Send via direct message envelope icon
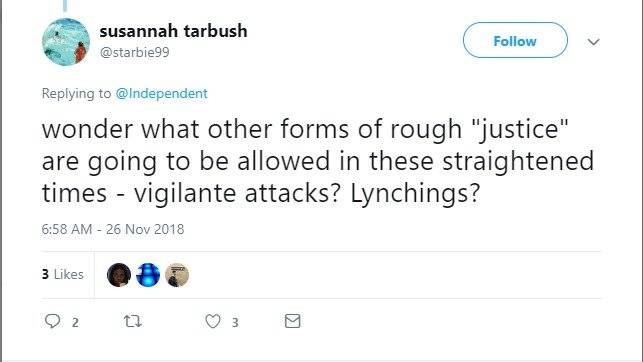The height and width of the screenshot is (362, 643). pyautogui.click(x=292, y=321)
